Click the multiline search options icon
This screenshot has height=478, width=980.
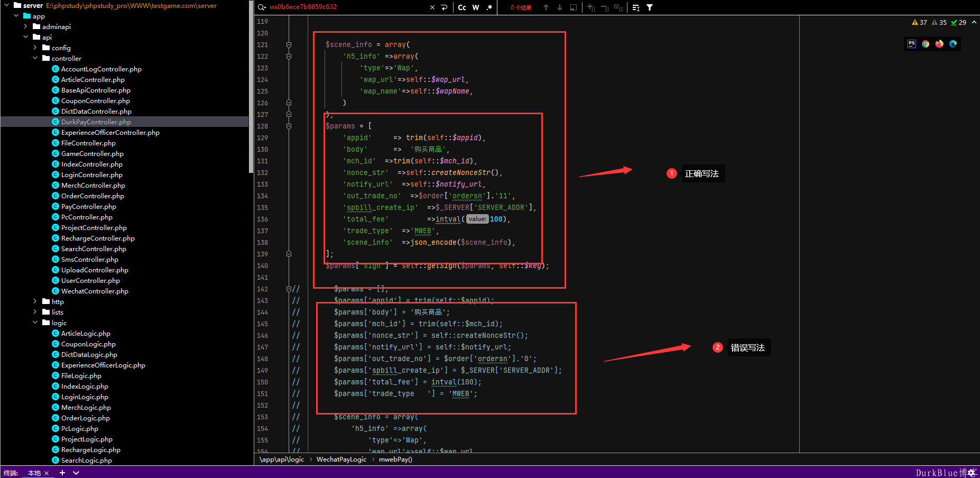coord(636,7)
